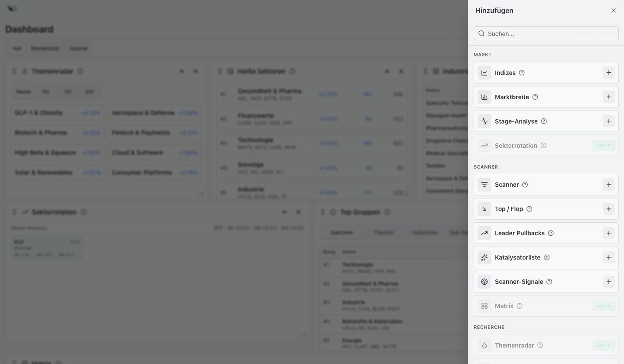Open help for Matrix in add list
This screenshot has width=624, height=364.
(x=520, y=306)
